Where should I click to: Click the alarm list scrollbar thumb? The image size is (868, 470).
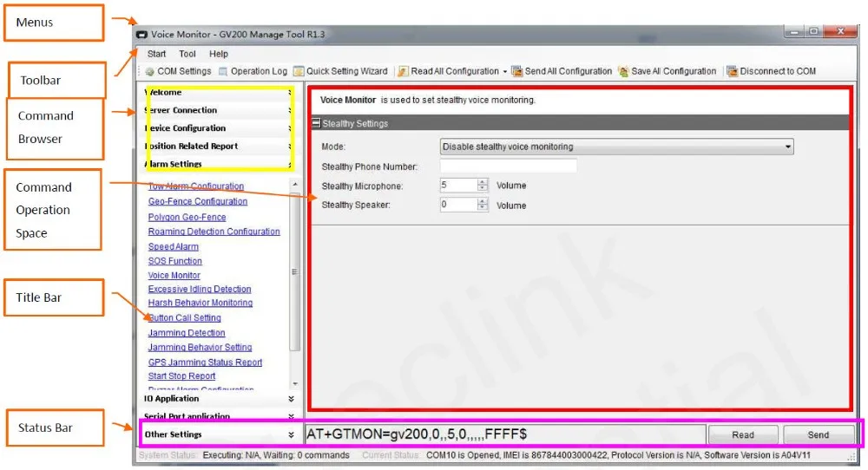coord(294,271)
